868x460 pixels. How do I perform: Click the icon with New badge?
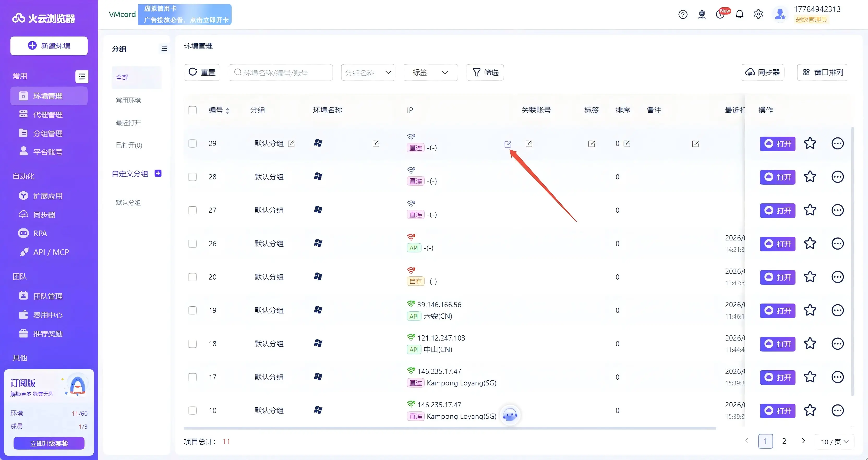pyautogui.click(x=721, y=14)
